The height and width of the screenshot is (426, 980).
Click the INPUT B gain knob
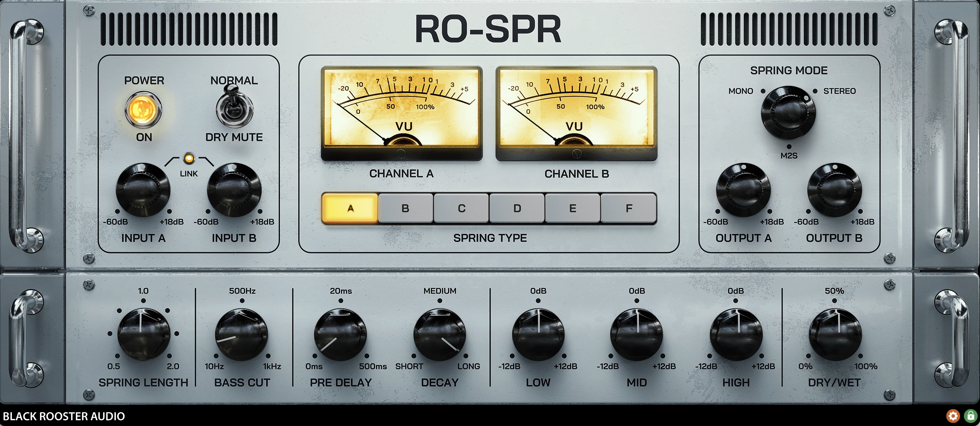234,190
